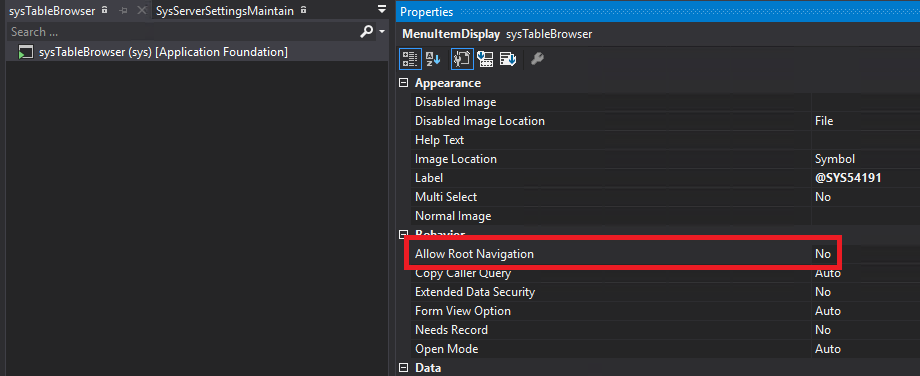The height and width of the screenshot is (376, 920).
Task: Collapse the Data category
Action: pyautogui.click(x=403, y=368)
